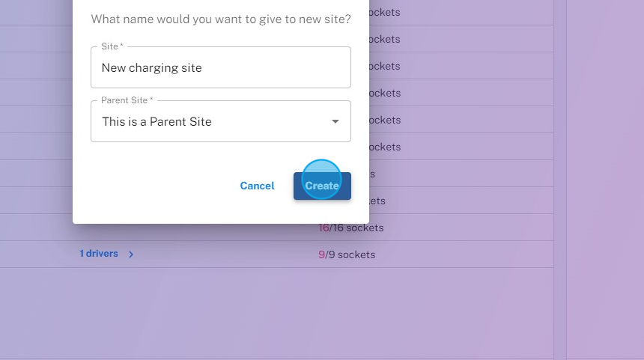Viewport: 644px width, 360px height.
Task: Click the Site name input field
Action: coord(221,67)
